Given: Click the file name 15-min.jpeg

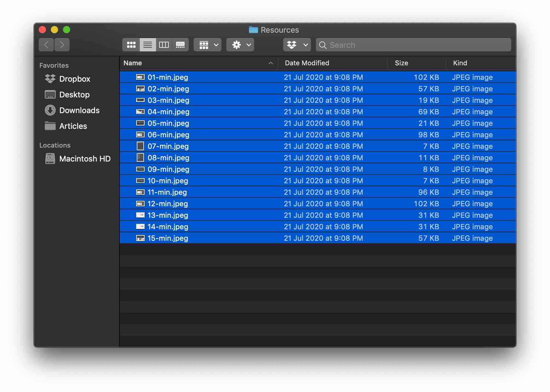Looking at the screenshot, I should (x=168, y=238).
